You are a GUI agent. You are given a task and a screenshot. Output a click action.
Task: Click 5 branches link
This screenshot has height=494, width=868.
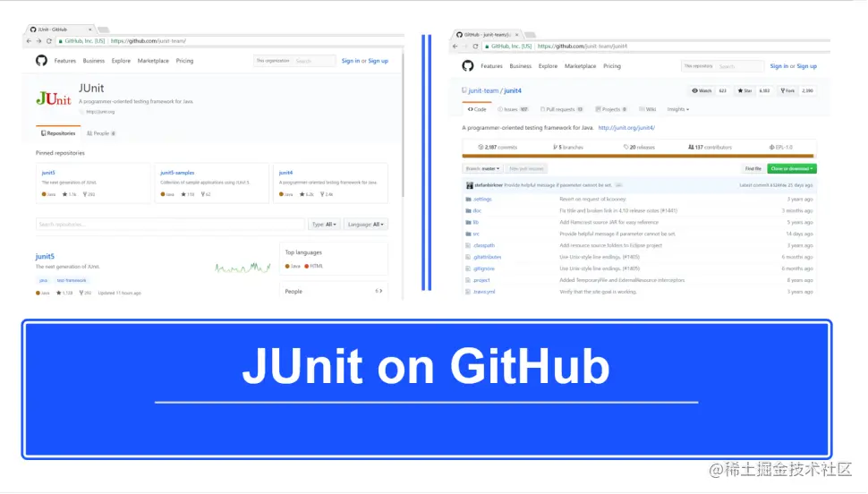[568, 148]
